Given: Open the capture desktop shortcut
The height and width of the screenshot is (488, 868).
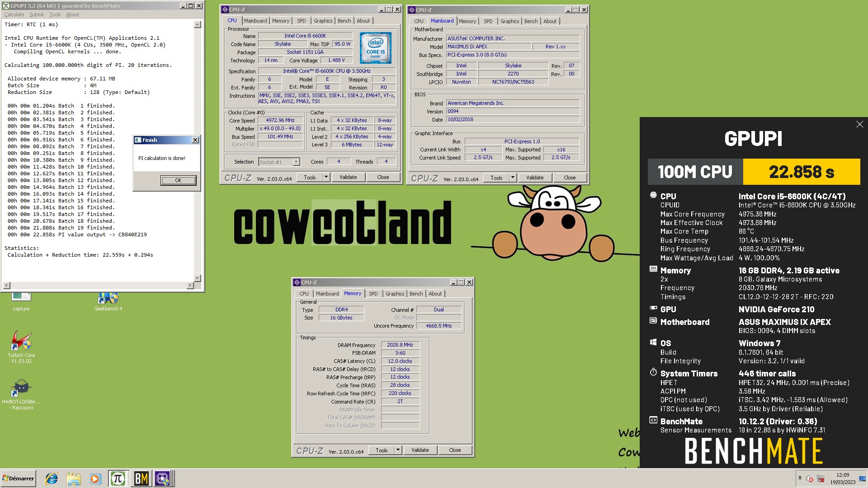Looking at the screenshot, I should pos(21,301).
